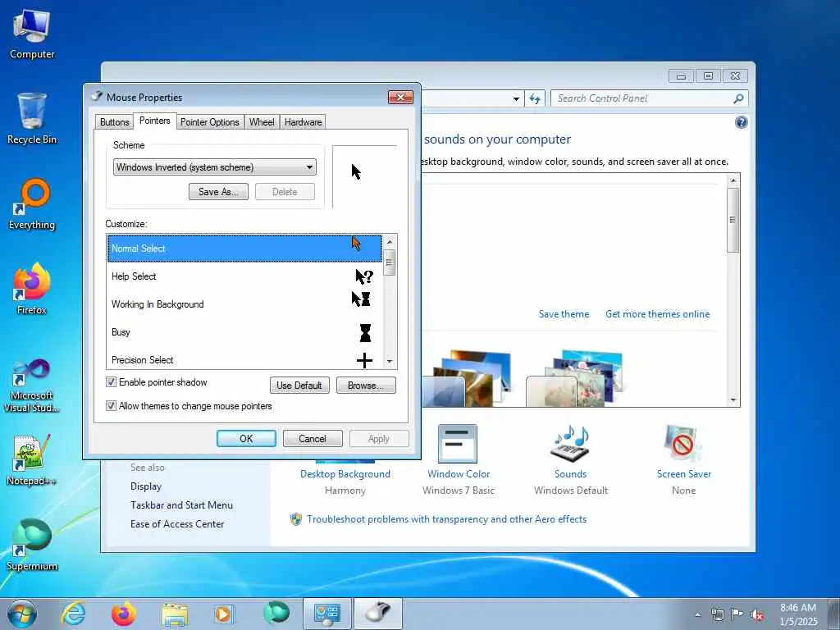The image size is (840, 630).
Task: Switch to the Hardware tab
Action: 303,122
